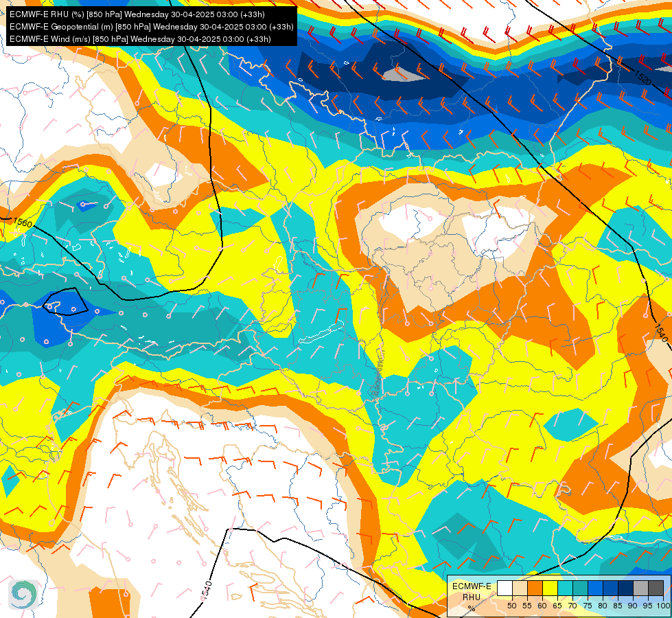Screen dimensions: 672x618
Task: Select the teal 70–75 legend swatch
Action: coord(580,588)
